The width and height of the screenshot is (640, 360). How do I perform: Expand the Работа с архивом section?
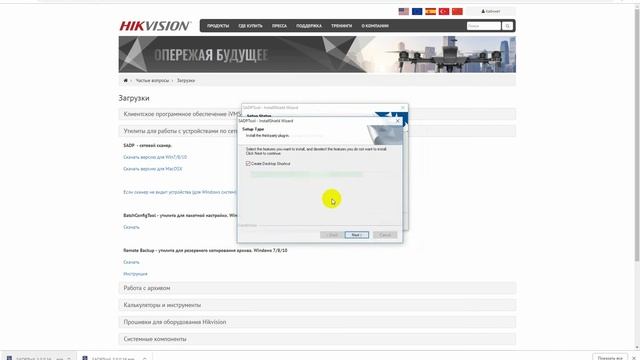tap(317, 288)
